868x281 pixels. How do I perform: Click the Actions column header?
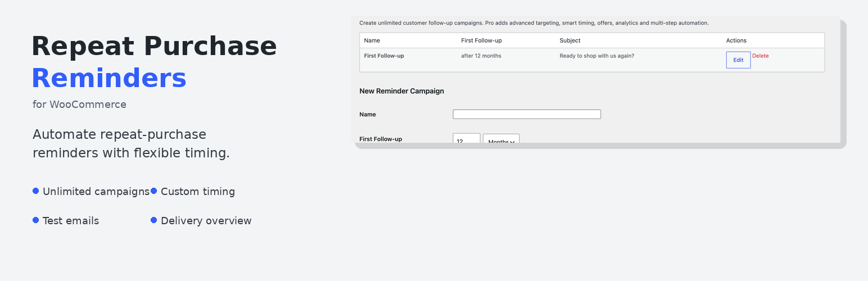736,40
